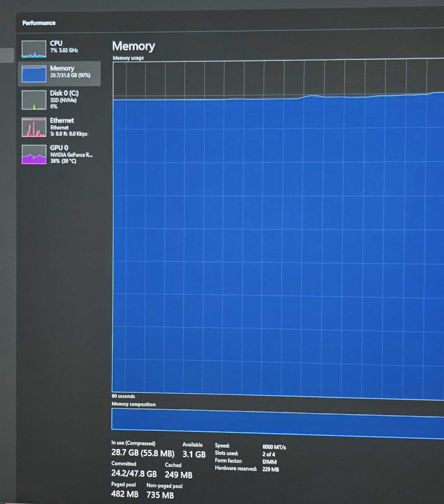Click the Memory usage graph label
This screenshot has width=444, height=504.
tap(128, 58)
